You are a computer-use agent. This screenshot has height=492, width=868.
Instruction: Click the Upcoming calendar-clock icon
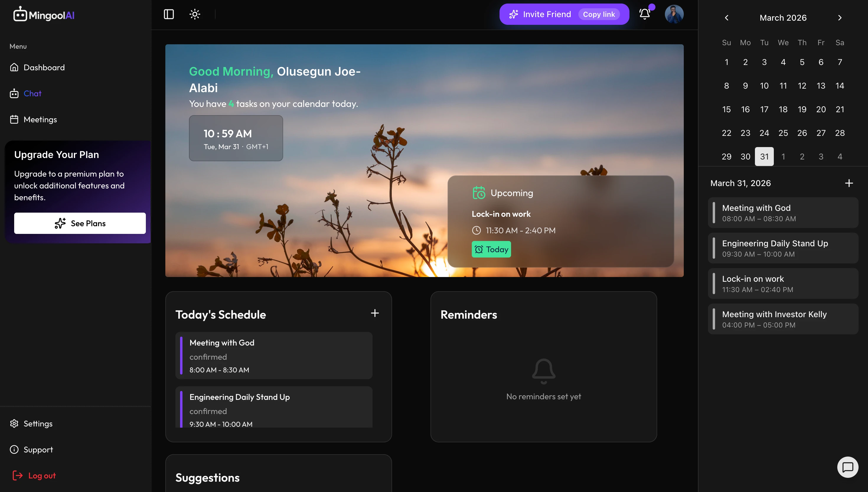point(479,193)
